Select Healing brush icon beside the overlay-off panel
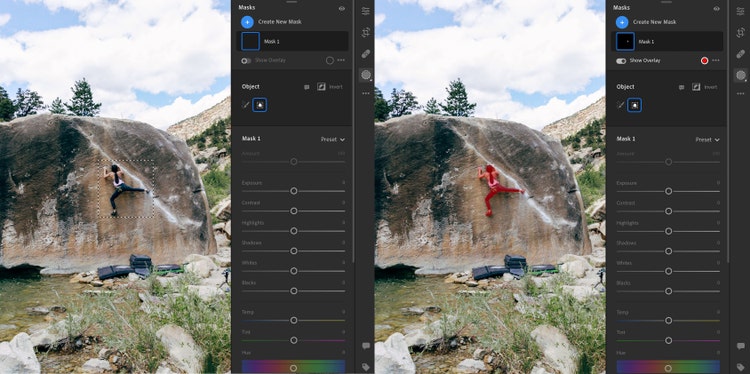Screen dimensions: 750x374 click(x=366, y=54)
